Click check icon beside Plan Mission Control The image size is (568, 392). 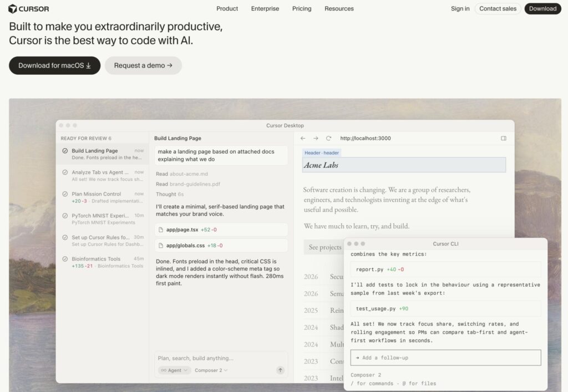[65, 194]
